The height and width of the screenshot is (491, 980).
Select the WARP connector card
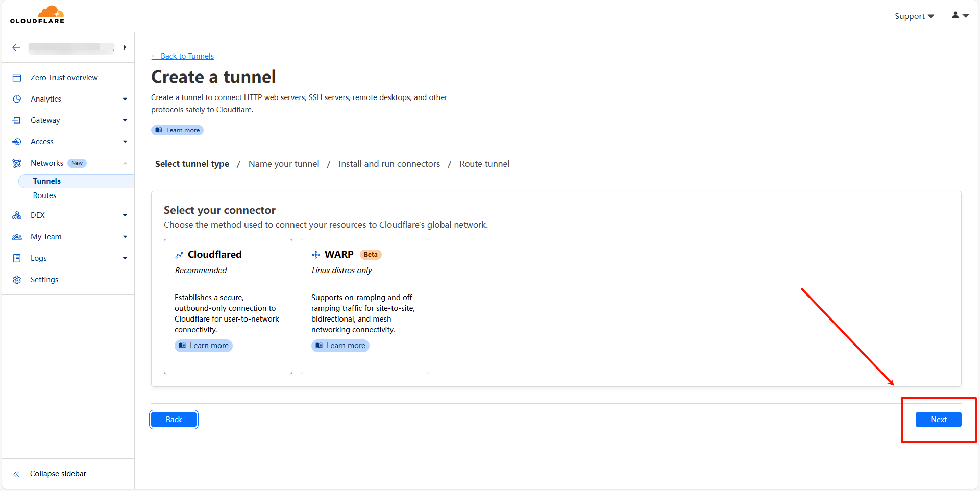coord(364,306)
